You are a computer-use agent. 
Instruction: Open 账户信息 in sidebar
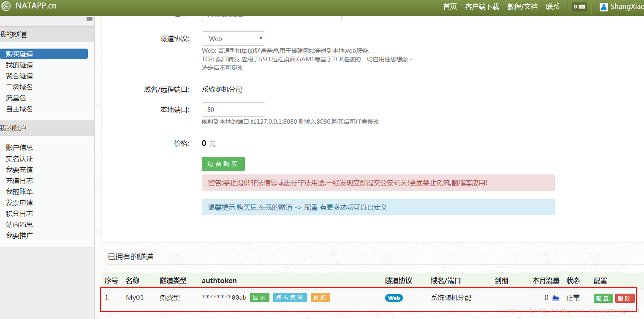coord(19,147)
